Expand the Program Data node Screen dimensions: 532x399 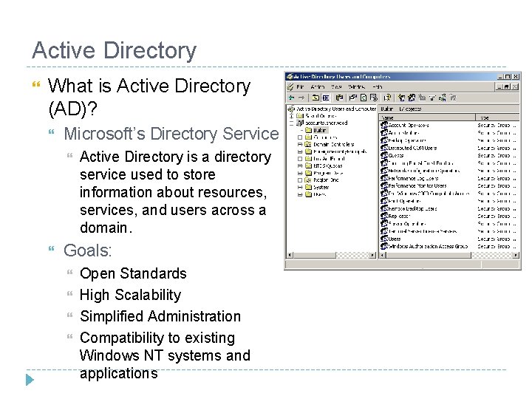[300, 173]
